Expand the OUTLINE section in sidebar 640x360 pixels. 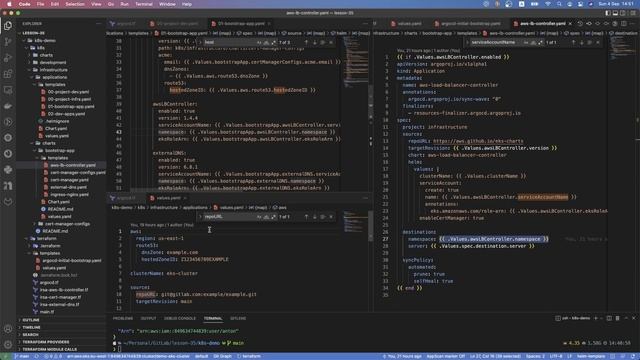click(x=61, y=320)
